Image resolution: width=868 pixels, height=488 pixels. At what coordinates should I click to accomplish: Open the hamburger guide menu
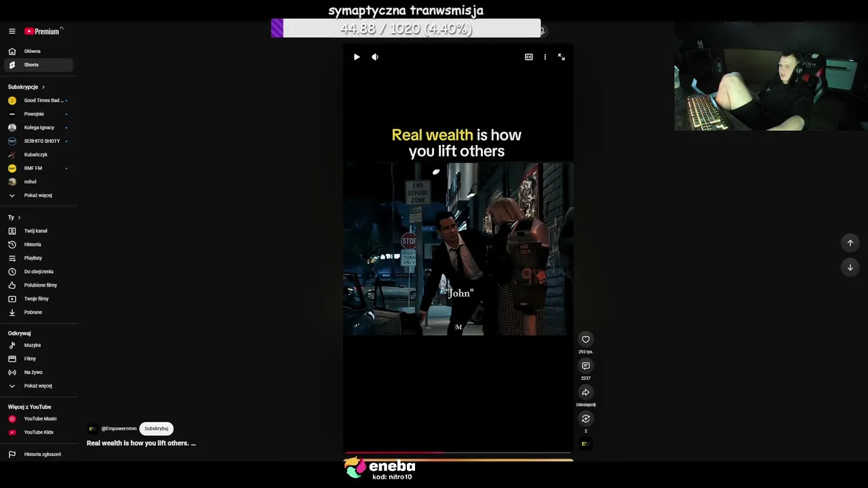[x=12, y=31]
